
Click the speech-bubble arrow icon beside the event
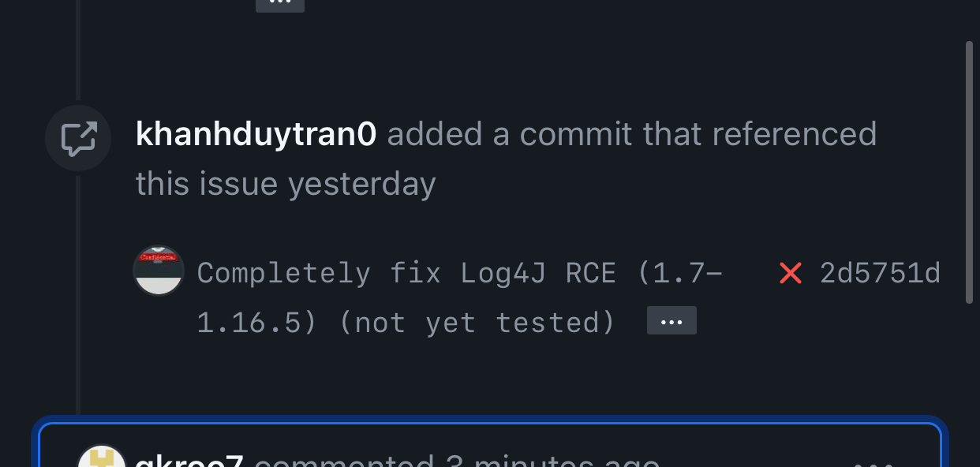[78, 138]
